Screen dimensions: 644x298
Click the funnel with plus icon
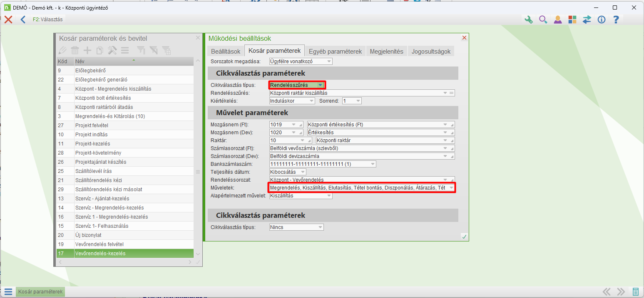click(166, 50)
